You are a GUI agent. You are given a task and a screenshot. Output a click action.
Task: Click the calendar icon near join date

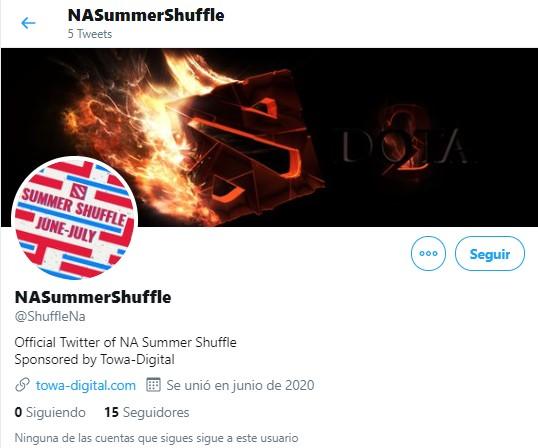point(153,385)
